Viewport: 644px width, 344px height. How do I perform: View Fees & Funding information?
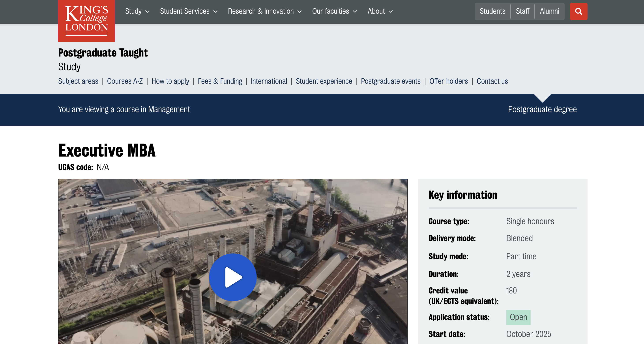220,81
